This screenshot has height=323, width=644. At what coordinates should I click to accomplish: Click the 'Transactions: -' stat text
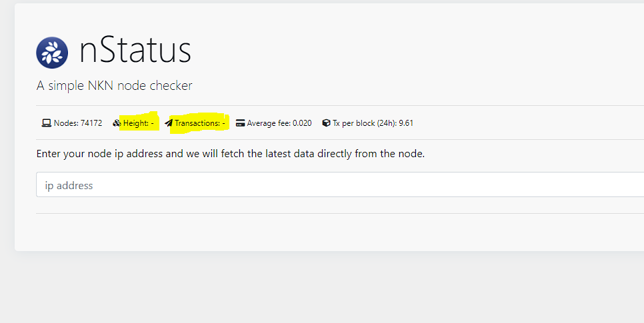(x=199, y=123)
